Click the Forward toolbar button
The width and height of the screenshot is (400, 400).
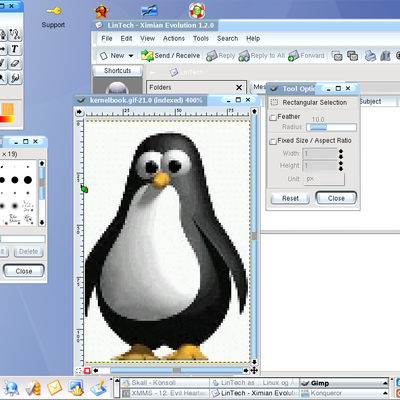[x=306, y=56]
